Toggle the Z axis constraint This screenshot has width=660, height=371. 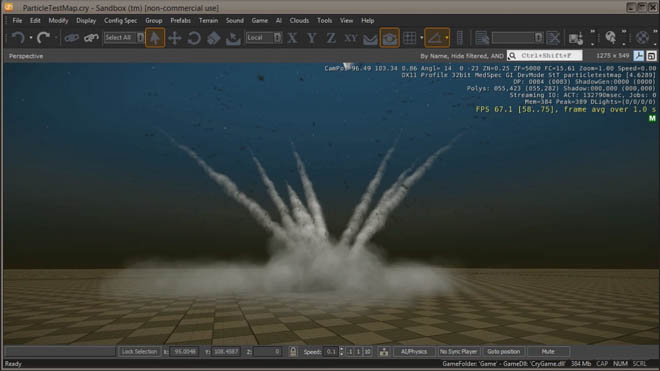[331, 38]
